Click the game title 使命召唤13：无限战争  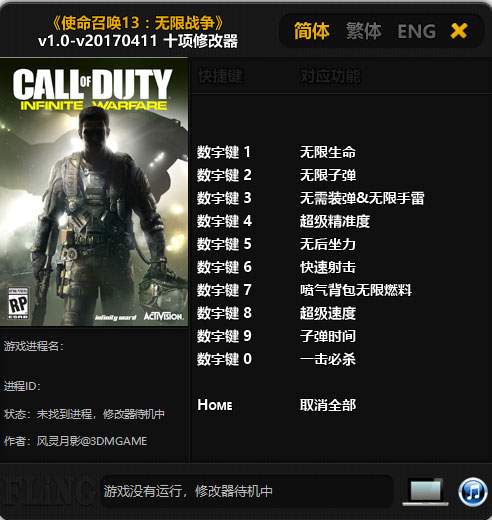(138, 23)
